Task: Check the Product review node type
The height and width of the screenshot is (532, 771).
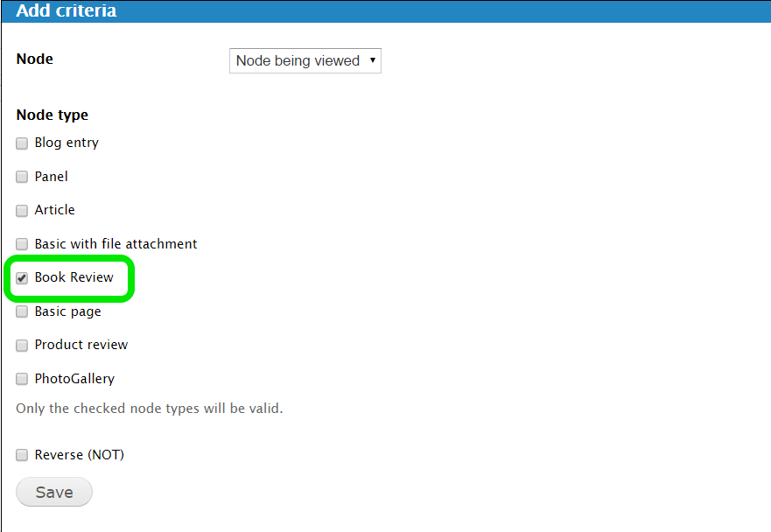Action: point(22,345)
